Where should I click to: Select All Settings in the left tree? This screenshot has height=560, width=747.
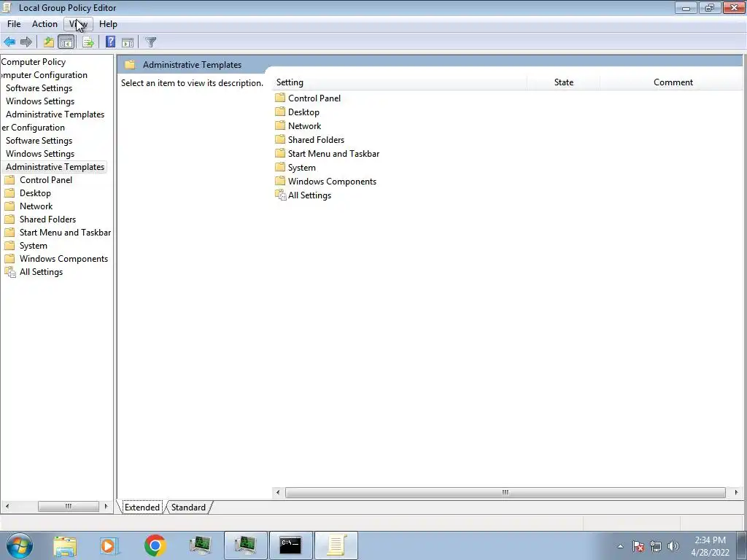click(x=41, y=272)
